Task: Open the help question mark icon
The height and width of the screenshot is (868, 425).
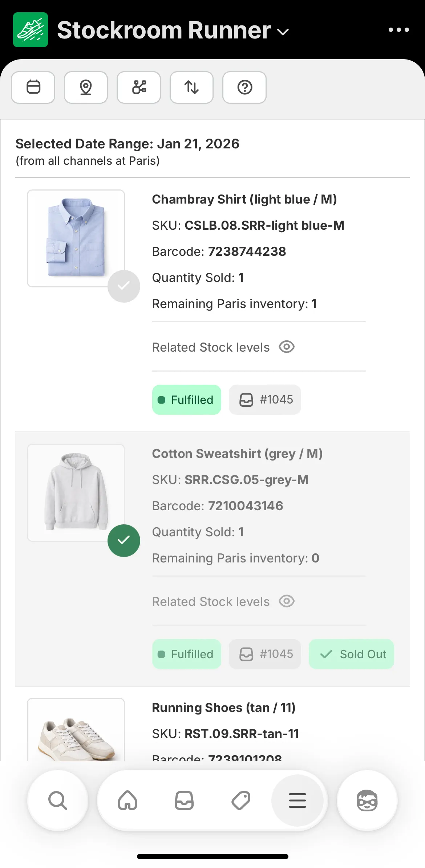Action: point(244,87)
